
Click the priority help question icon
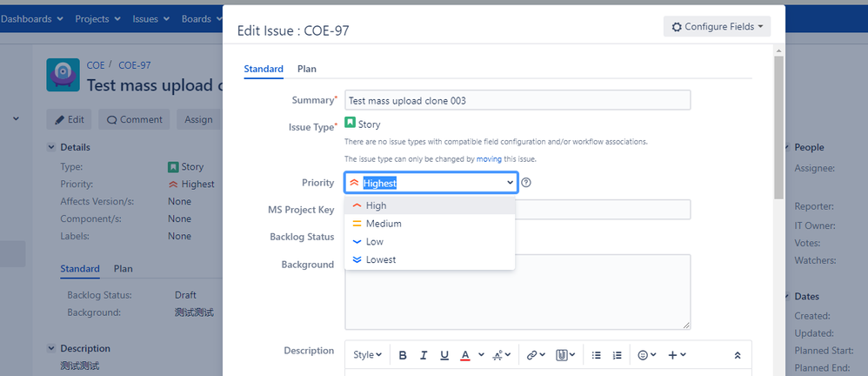click(x=526, y=182)
